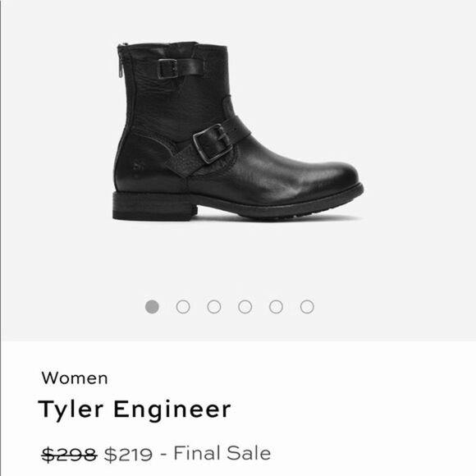This screenshot has height=476, width=476.
Task: Click the crossed-out $298 original price
Action: tap(69, 455)
